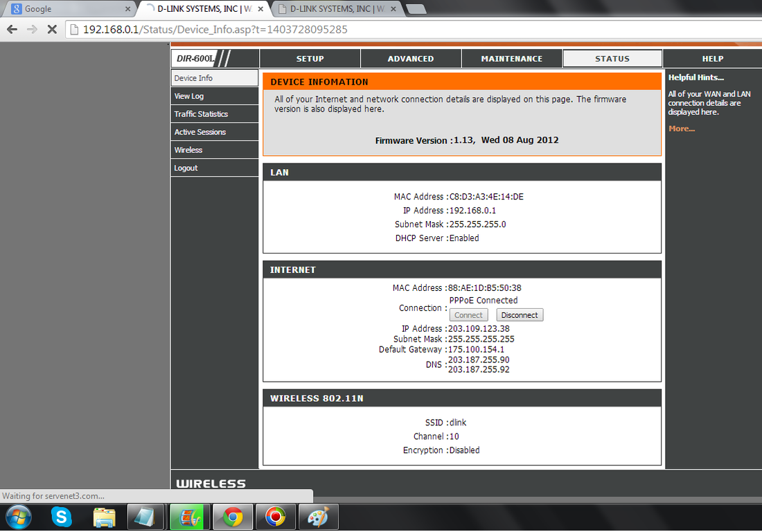
Task: Click the Internet MAC Address 88:AE:1D:B5:50:38
Action: tap(484, 287)
